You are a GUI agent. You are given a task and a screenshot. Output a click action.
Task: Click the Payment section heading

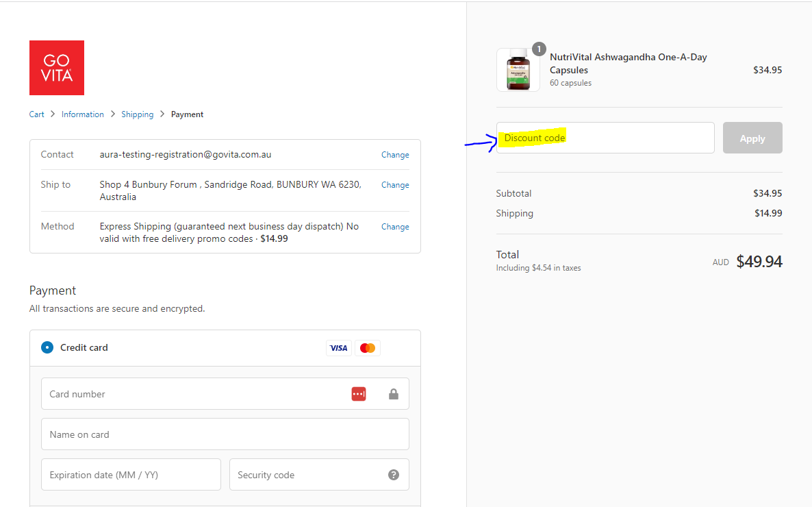[53, 290]
